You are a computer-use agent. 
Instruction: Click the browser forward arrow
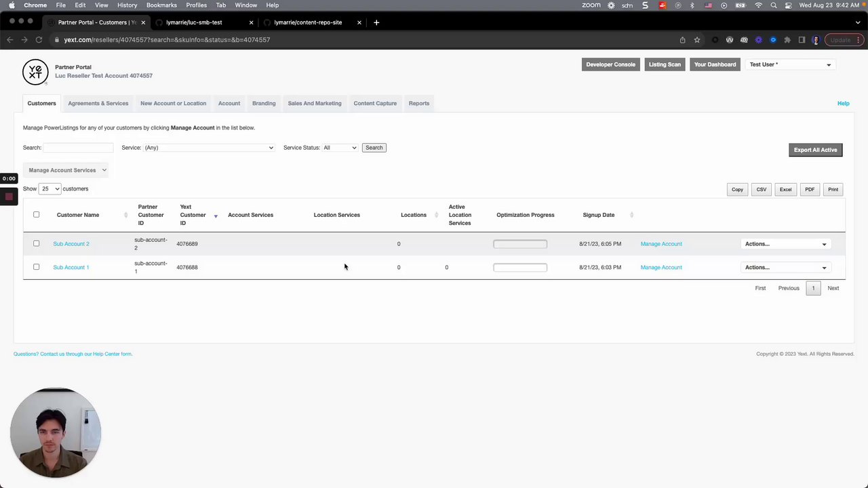click(x=24, y=40)
